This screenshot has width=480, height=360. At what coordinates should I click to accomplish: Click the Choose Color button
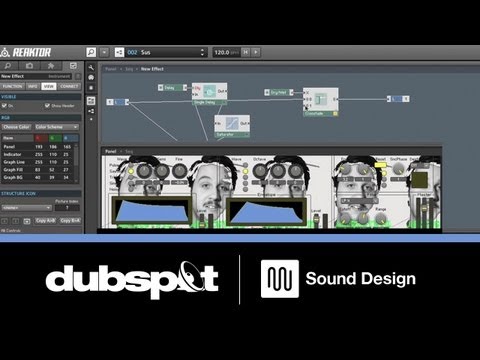point(17,127)
